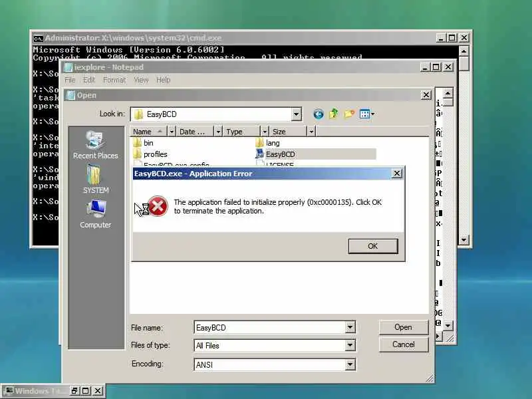Click the cmd.exe title bar icon
This screenshot has height=399, width=532.
(x=38, y=38)
